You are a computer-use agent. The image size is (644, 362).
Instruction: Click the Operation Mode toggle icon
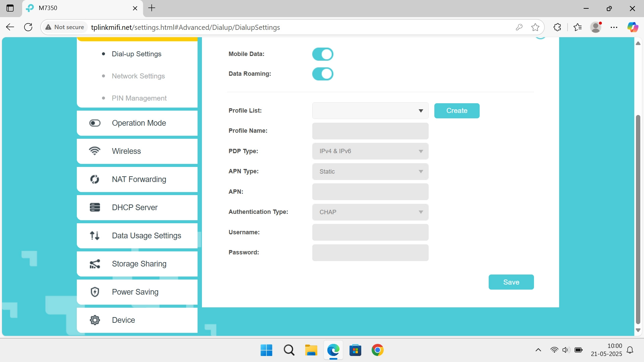pos(95,123)
